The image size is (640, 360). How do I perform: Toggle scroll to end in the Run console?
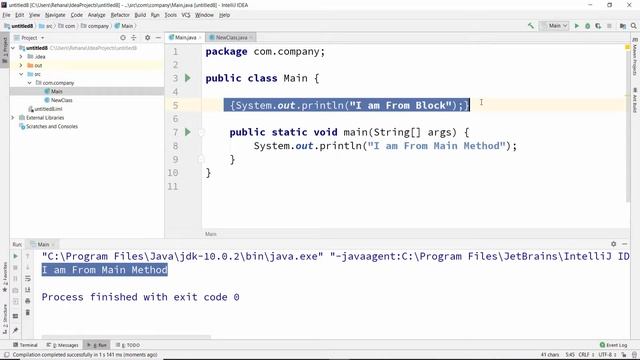pyautogui.click(x=28, y=290)
